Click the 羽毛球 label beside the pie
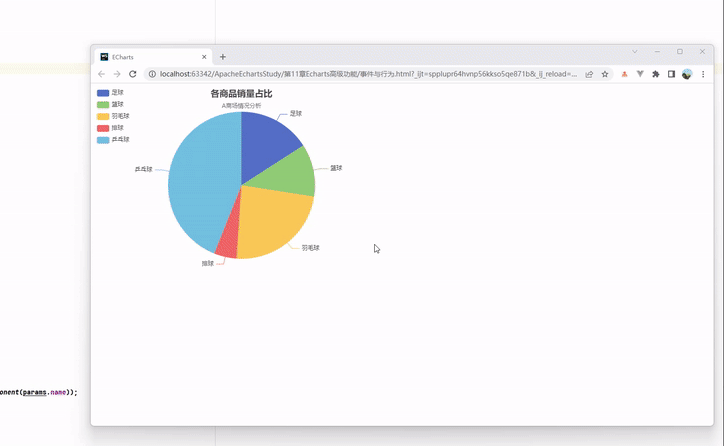Viewport: 724px width, 446px height. click(x=311, y=248)
